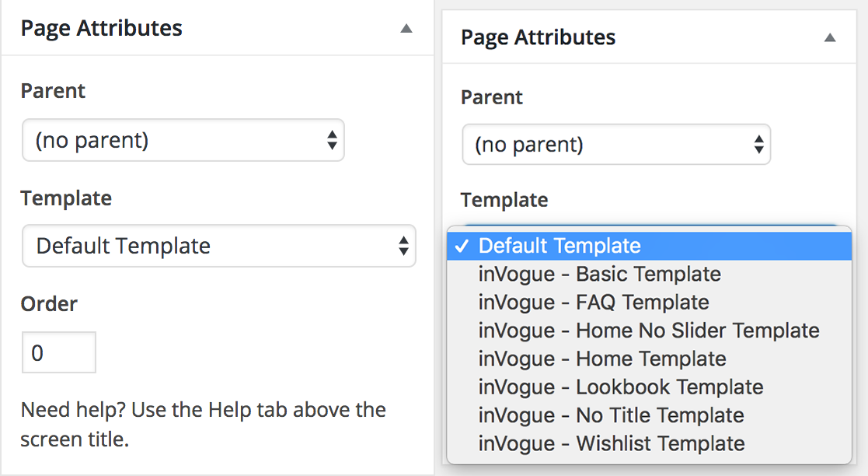
Task: Choose inVogue - Wishlist Template option
Action: pos(612,443)
